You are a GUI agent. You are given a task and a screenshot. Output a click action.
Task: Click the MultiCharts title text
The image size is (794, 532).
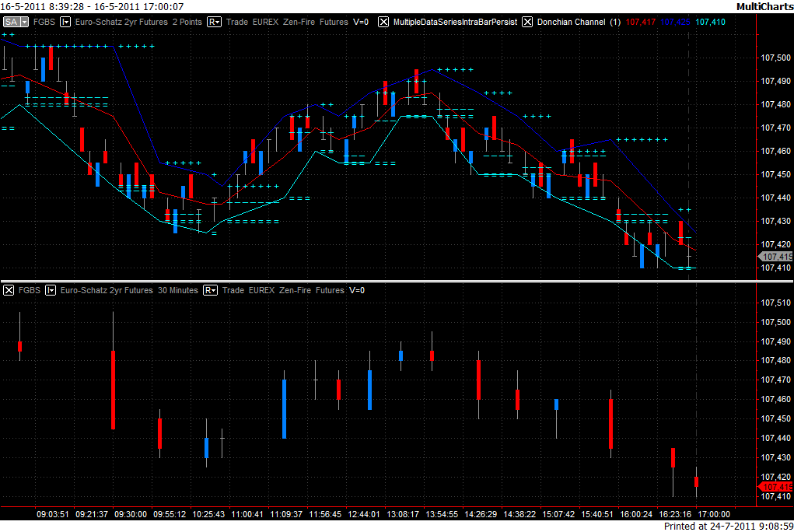tap(764, 6)
